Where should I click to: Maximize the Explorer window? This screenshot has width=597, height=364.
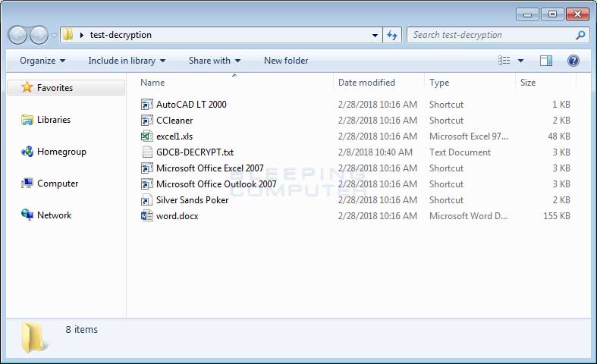tap(552, 14)
